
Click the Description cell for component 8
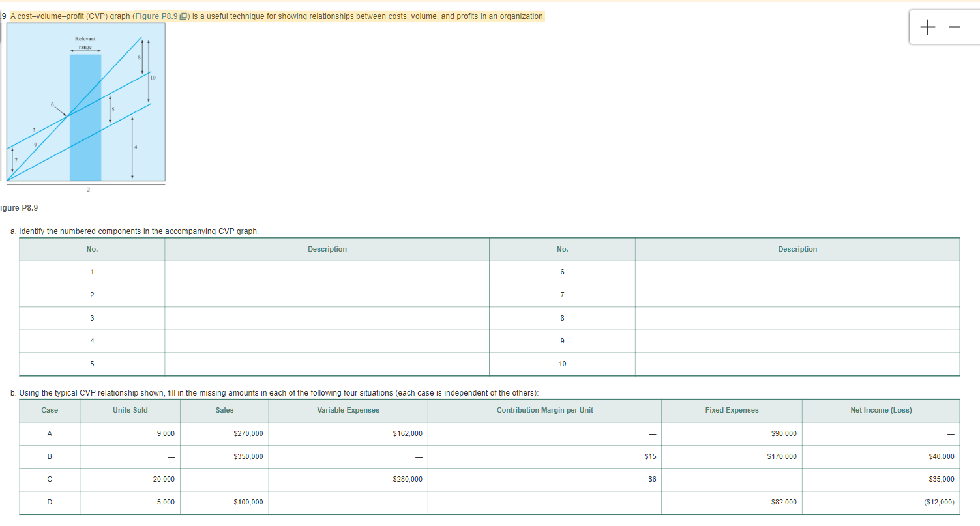[797, 318]
